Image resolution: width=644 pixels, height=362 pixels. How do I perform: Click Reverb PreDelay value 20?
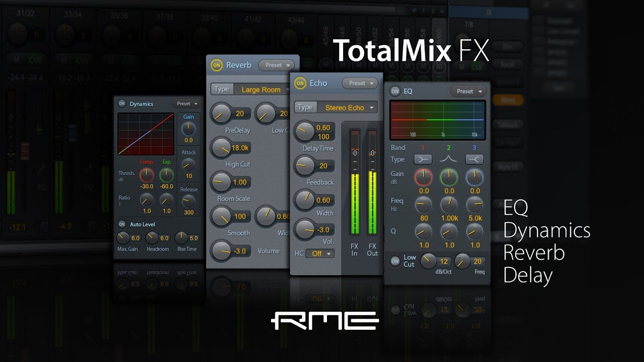pos(240,114)
